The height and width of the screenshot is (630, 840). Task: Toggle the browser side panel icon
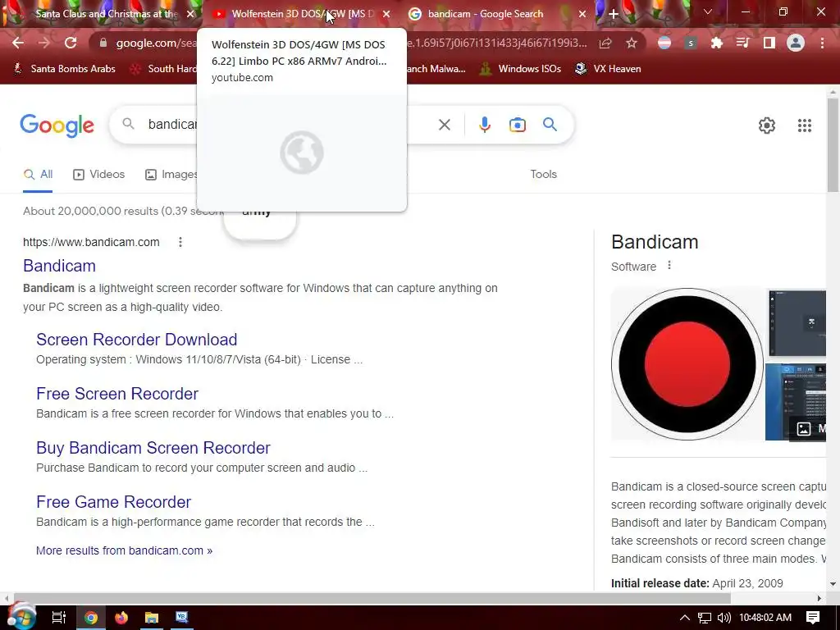tap(769, 43)
